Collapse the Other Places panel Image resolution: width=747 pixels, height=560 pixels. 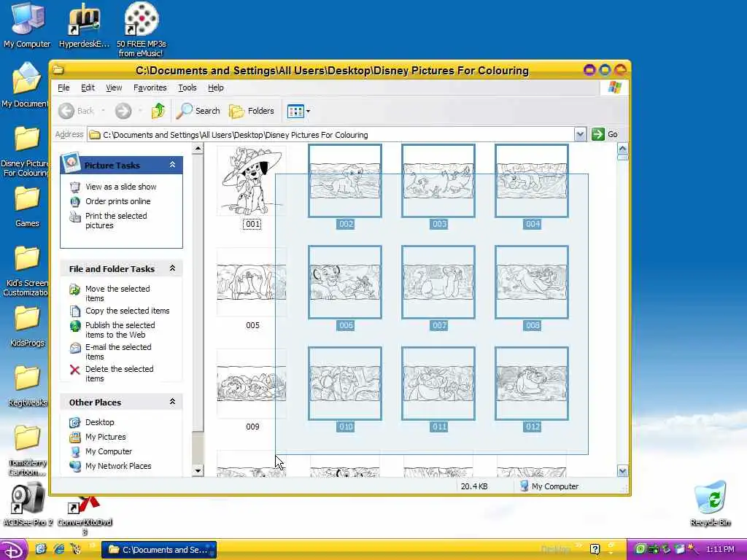172,402
